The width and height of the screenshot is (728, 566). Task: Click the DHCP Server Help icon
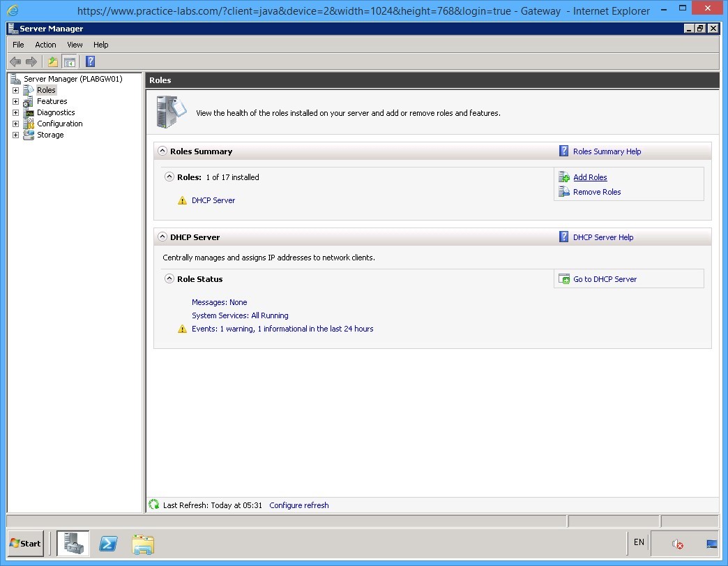pyautogui.click(x=563, y=237)
